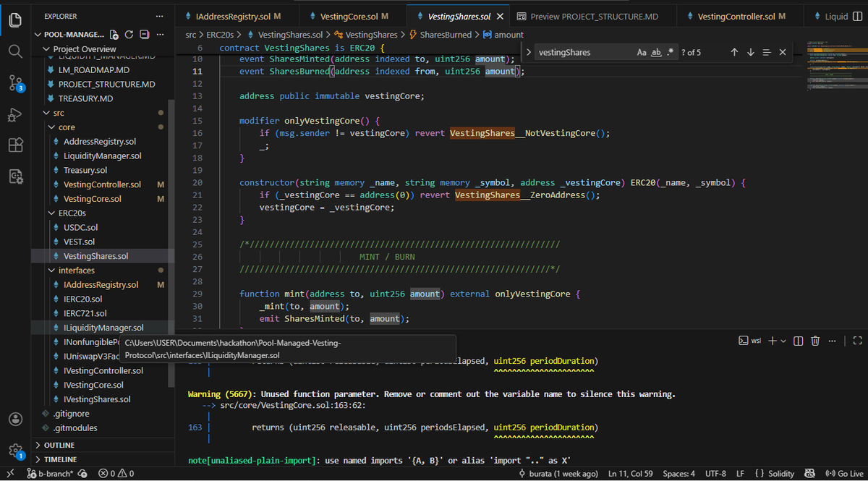Click Go Live in the status bar
The width and height of the screenshot is (868, 481).
pyautogui.click(x=843, y=474)
